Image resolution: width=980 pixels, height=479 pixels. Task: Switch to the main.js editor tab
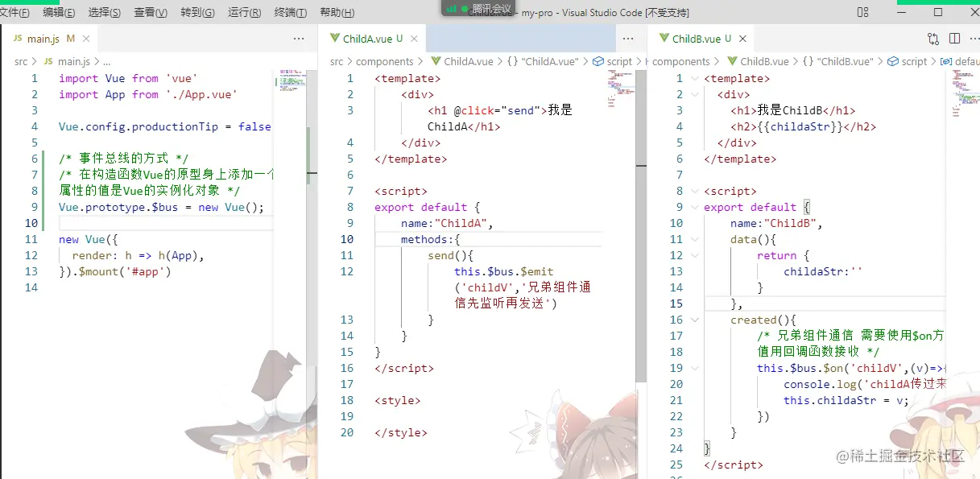coord(50,39)
